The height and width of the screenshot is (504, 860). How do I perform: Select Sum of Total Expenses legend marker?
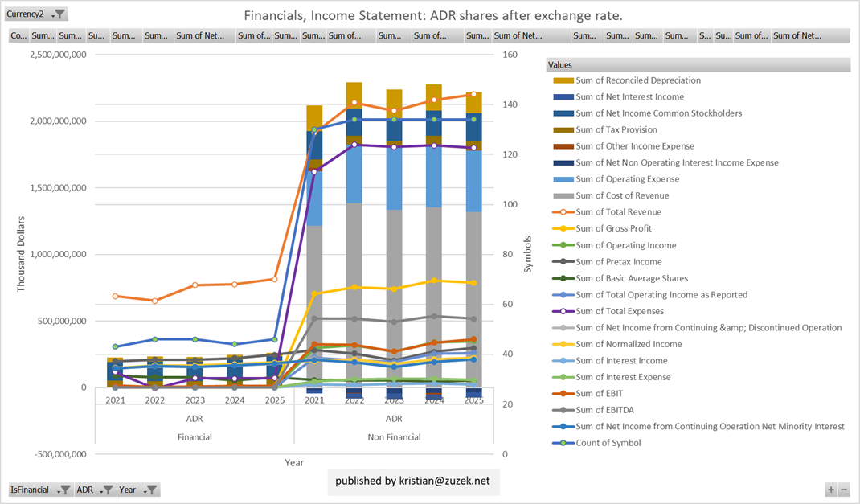pyautogui.click(x=563, y=311)
